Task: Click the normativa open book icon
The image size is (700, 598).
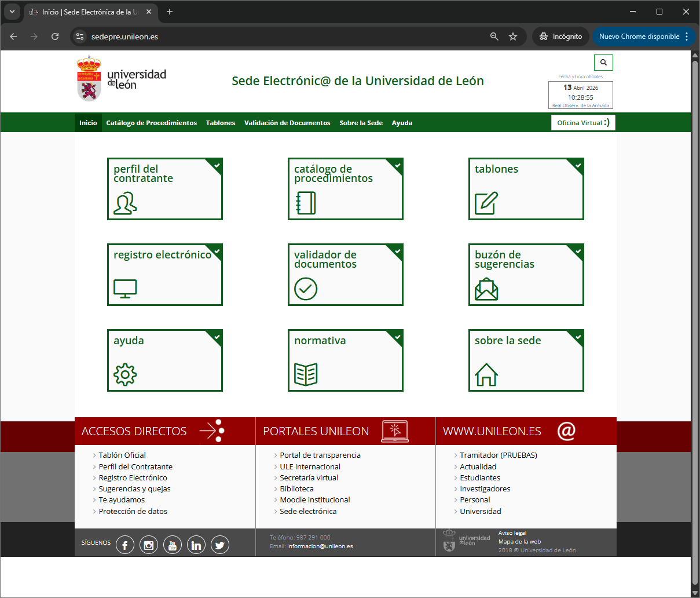Action: [306, 374]
